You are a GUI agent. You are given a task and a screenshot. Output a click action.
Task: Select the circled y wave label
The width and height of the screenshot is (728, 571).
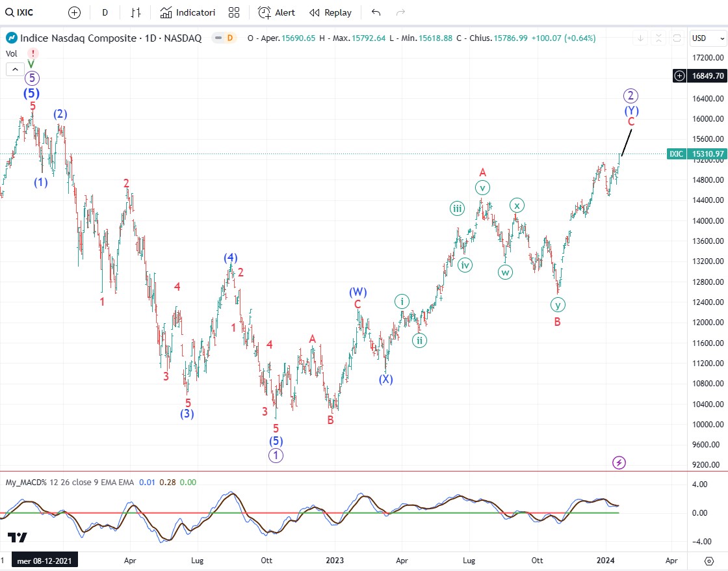point(558,305)
